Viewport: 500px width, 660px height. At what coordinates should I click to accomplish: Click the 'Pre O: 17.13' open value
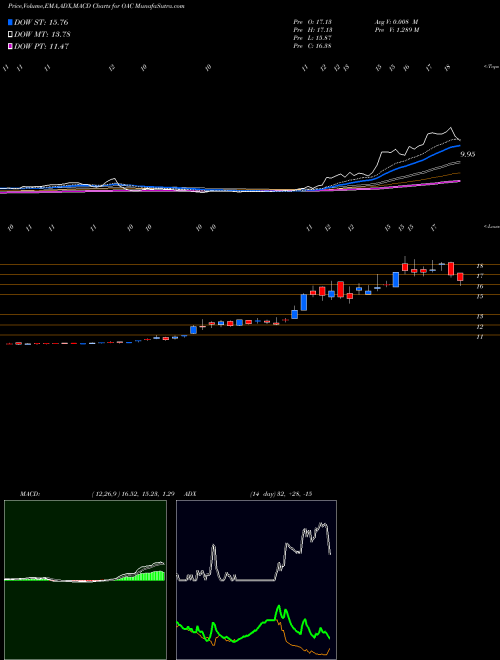[x=312, y=22]
